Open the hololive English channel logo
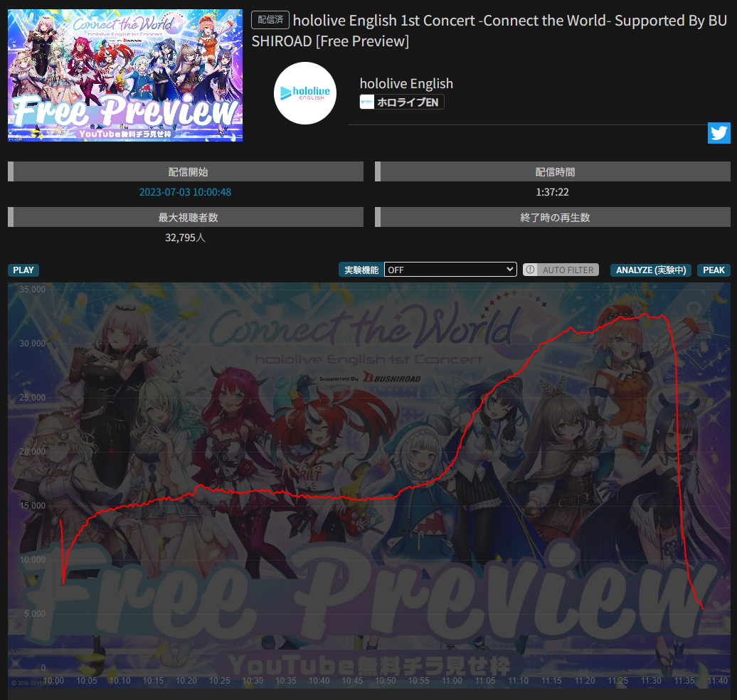Screen dimensions: 737x700 305,93
